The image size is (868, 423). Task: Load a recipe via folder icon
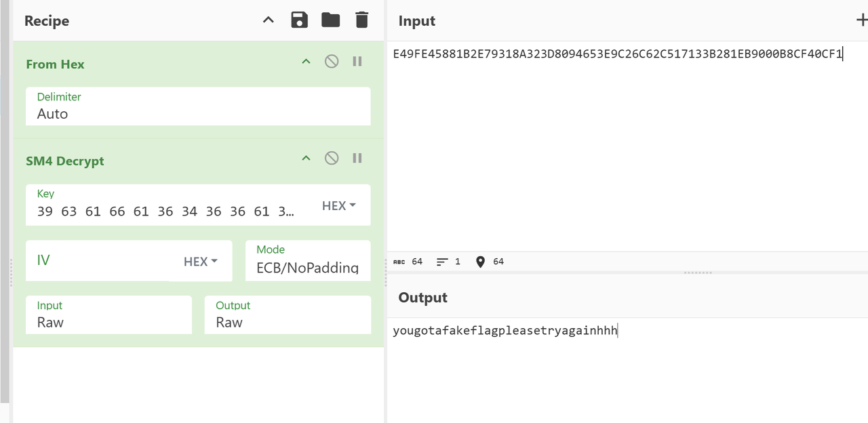pyautogui.click(x=330, y=20)
